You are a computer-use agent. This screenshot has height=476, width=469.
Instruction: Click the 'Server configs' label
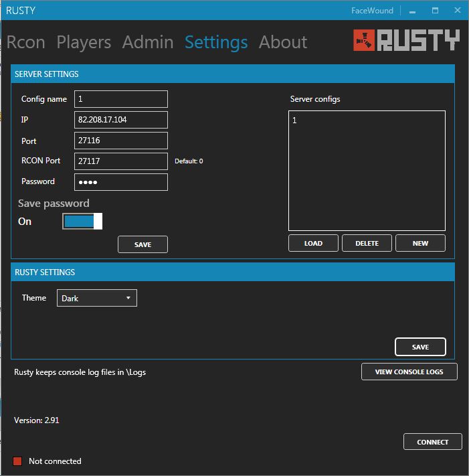(x=315, y=99)
